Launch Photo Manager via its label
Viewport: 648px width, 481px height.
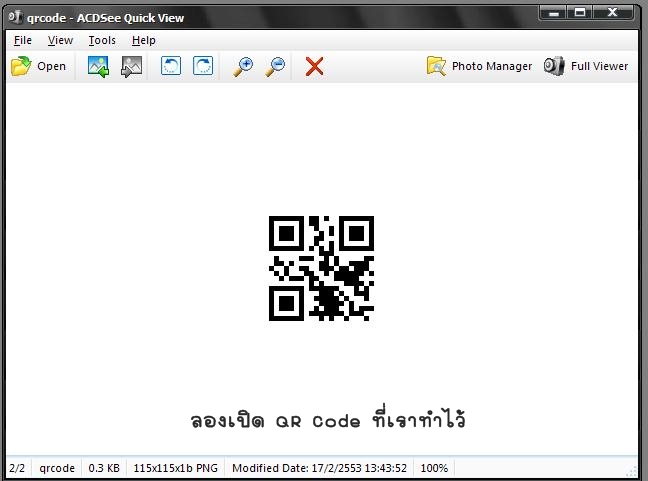tap(492, 66)
